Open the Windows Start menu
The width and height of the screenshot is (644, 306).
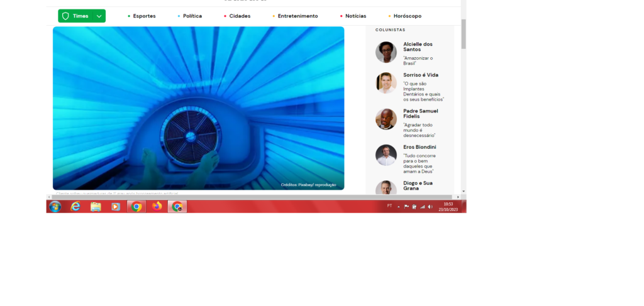pyautogui.click(x=55, y=206)
